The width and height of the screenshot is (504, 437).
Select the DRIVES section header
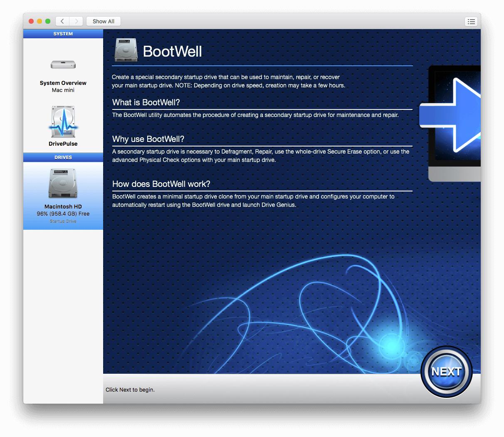(x=63, y=157)
